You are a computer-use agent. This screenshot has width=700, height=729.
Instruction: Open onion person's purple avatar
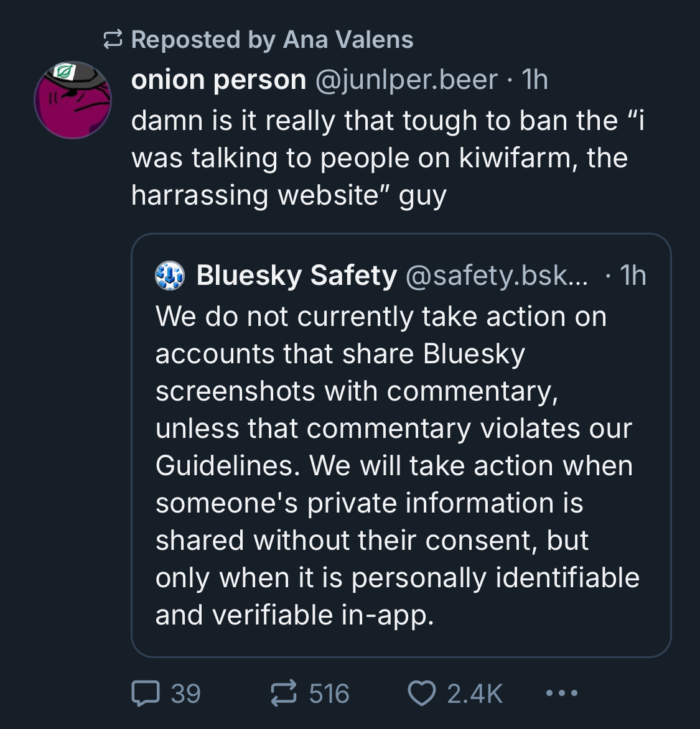(x=73, y=100)
